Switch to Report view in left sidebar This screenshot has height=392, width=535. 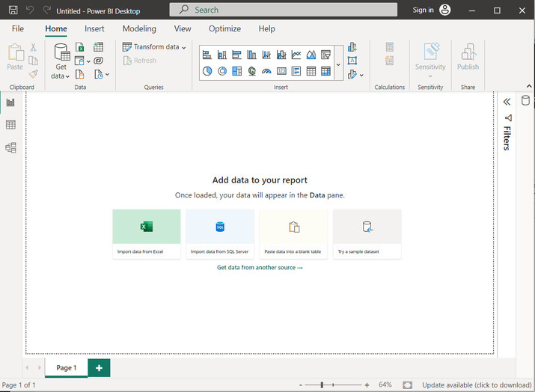click(10, 102)
